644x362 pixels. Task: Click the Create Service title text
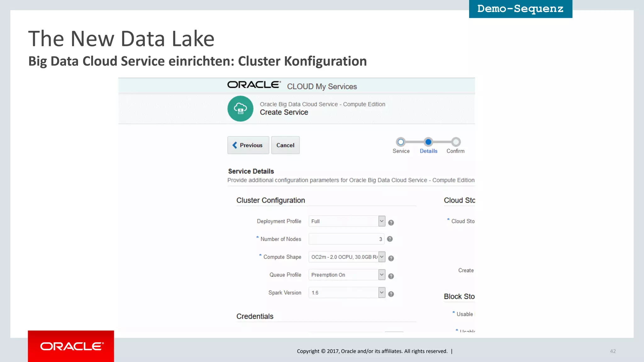click(x=284, y=112)
